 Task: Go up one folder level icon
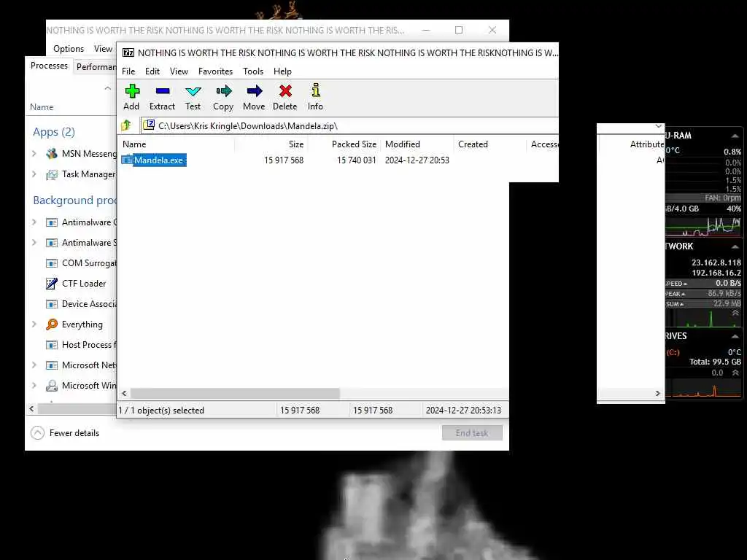[126, 125]
